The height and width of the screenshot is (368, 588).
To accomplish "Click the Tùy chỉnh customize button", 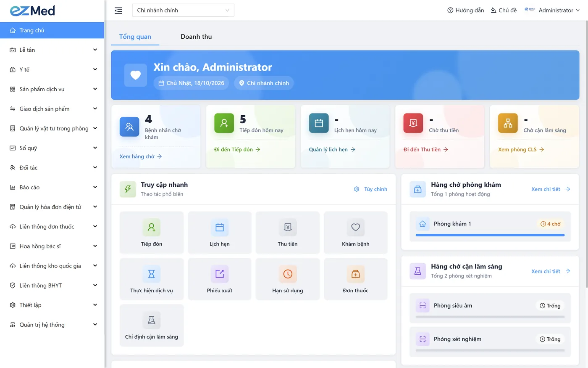I will (371, 189).
